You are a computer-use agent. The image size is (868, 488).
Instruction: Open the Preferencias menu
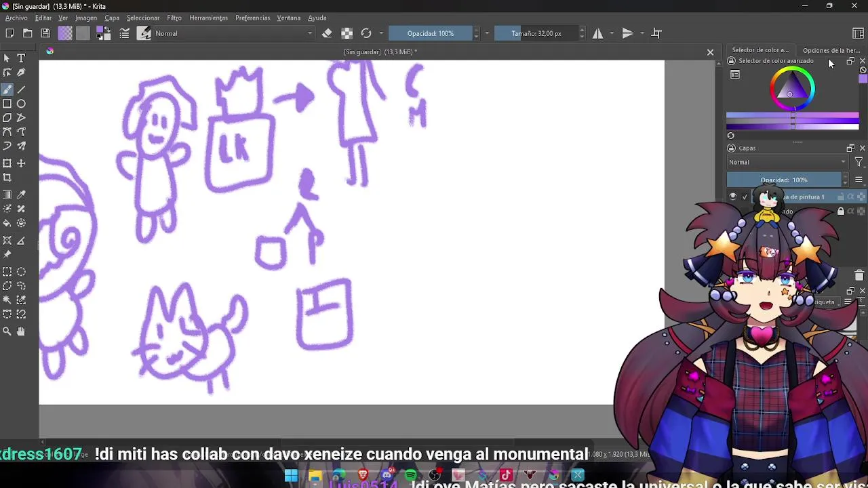pos(253,18)
